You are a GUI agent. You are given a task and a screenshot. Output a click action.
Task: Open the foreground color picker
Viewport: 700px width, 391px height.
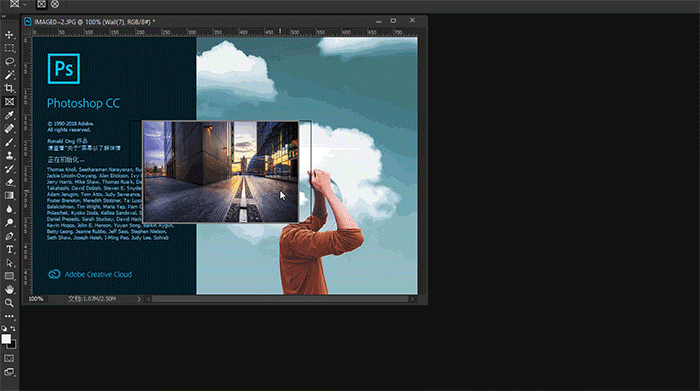click(x=6, y=339)
